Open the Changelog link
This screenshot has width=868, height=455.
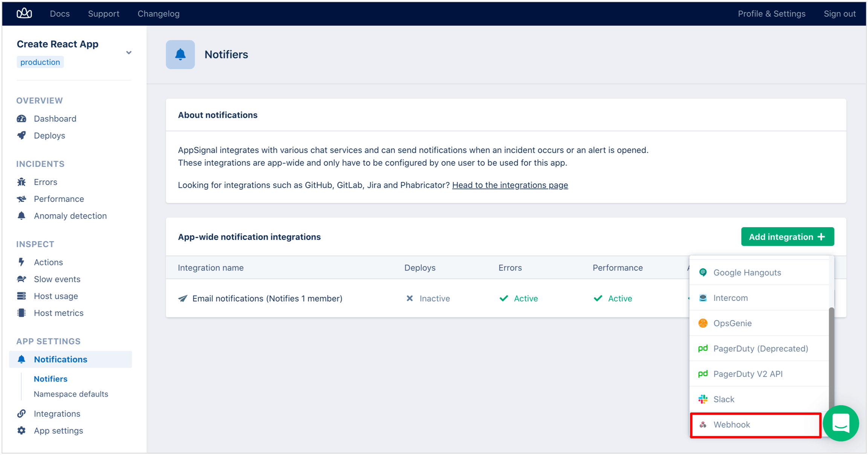(x=159, y=14)
